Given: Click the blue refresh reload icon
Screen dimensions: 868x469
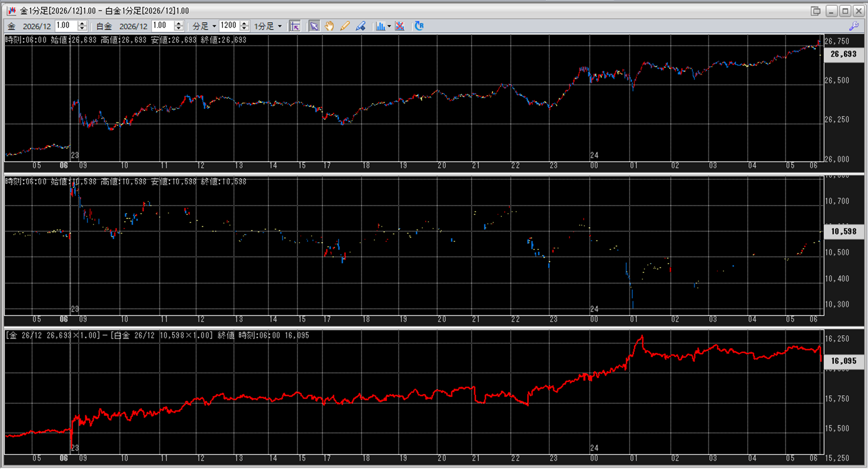Looking at the screenshot, I should 419,26.
